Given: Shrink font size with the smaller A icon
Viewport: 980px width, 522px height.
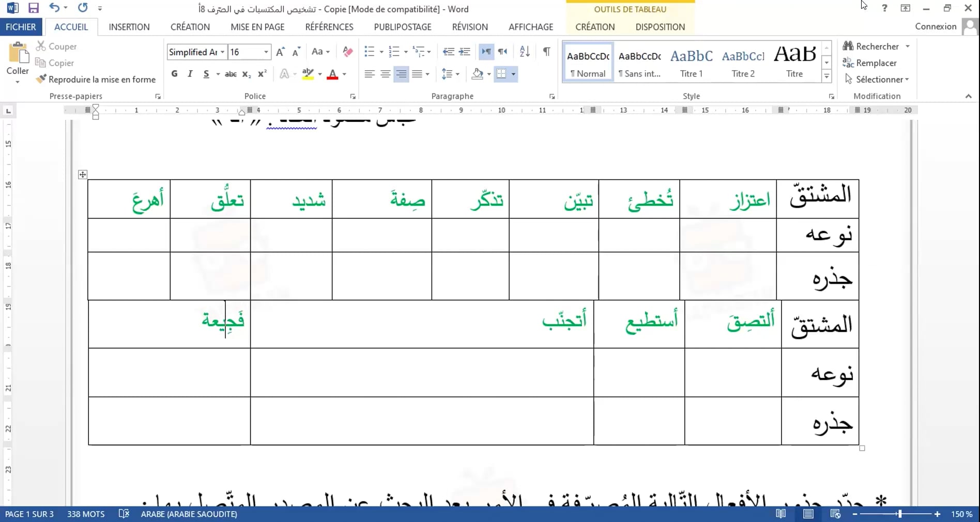Looking at the screenshot, I should click(x=296, y=52).
